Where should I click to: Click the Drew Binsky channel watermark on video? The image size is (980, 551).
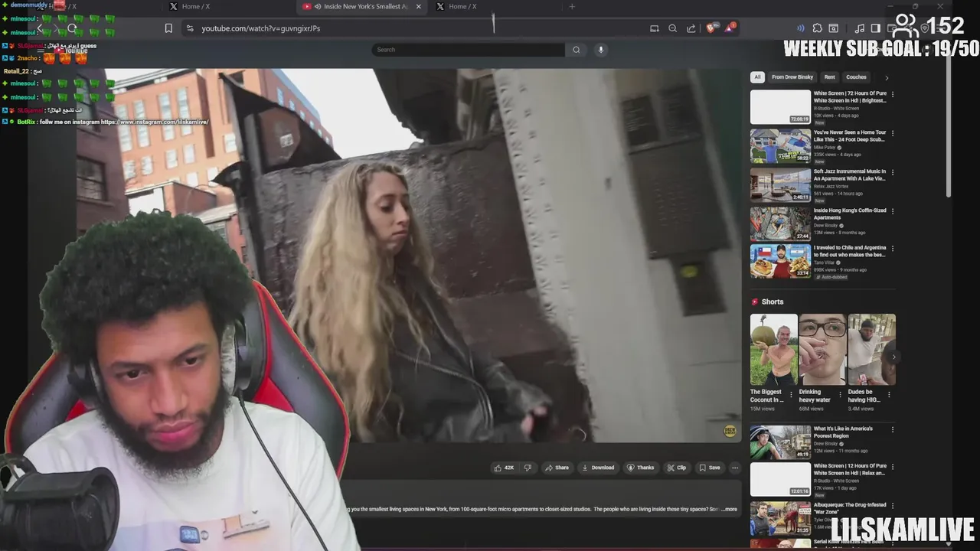coord(730,431)
